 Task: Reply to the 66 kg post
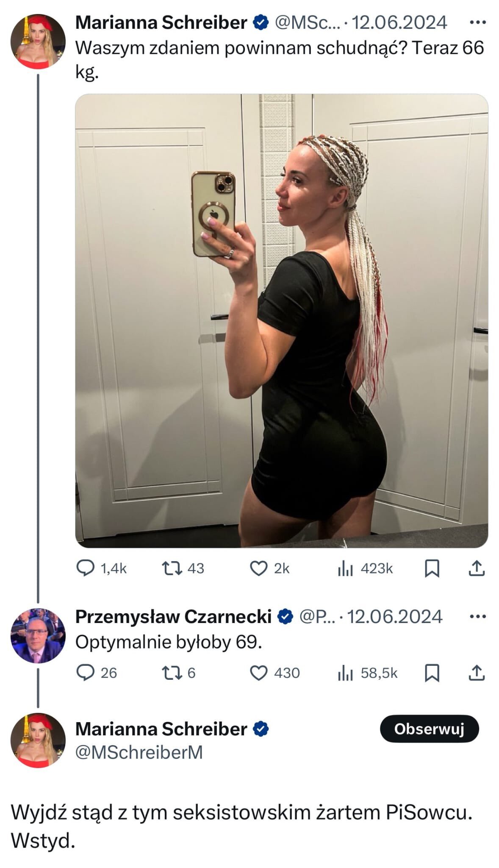coord(85,568)
